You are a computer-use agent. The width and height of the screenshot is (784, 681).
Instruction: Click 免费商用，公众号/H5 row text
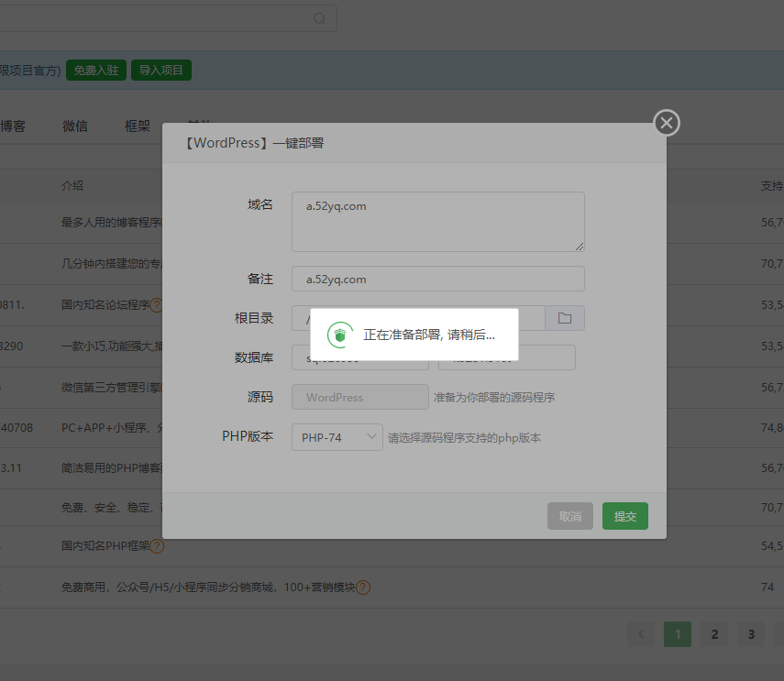[x=208, y=588]
